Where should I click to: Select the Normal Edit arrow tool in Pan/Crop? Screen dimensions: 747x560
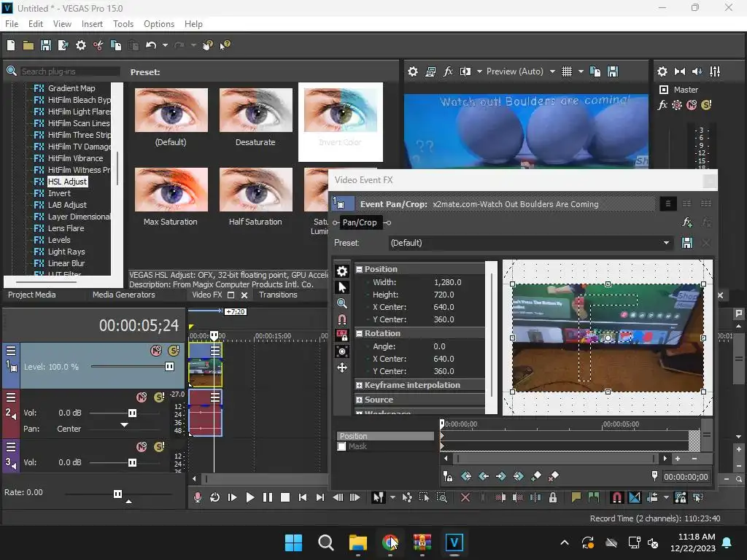coord(342,287)
